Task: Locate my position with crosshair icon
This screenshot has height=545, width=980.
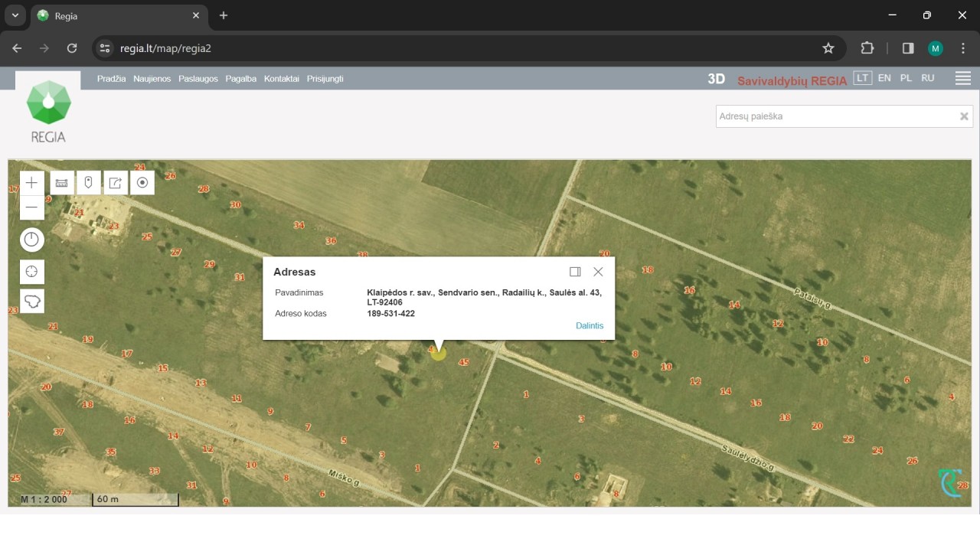Action: coord(31,272)
